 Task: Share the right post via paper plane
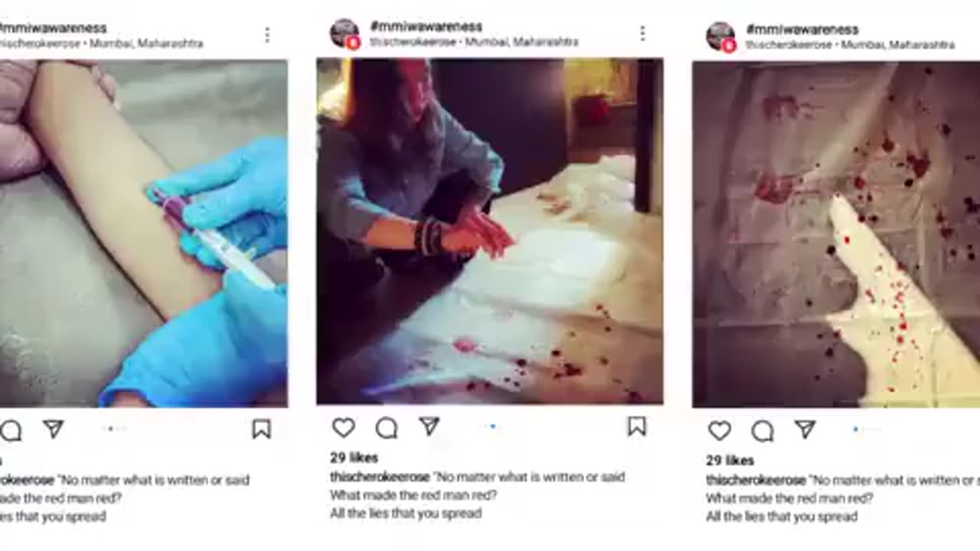click(805, 430)
